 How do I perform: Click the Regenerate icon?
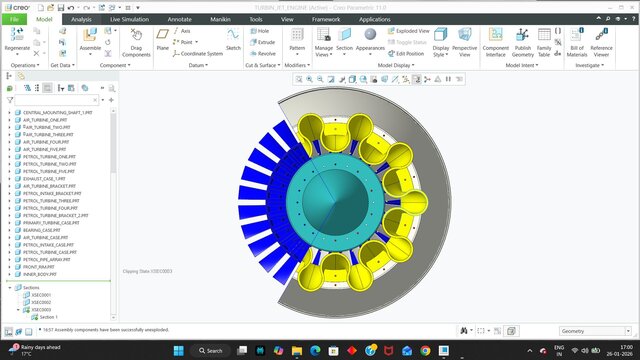(x=17, y=34)
